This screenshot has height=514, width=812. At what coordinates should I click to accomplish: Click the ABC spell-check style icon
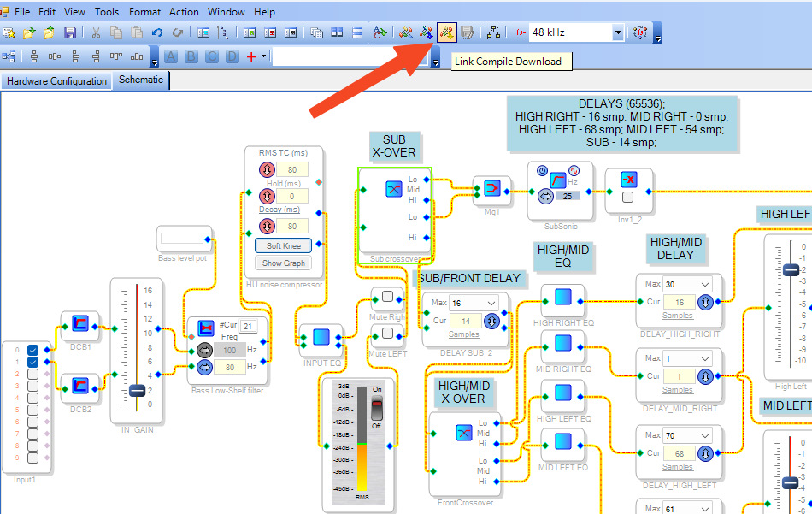(380, 32)
